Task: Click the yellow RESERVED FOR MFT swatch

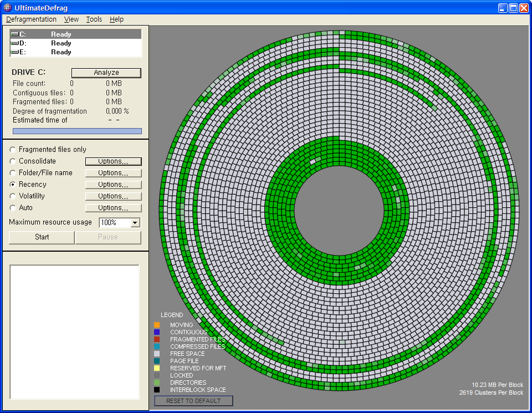Action: click(x=157, y=368)
